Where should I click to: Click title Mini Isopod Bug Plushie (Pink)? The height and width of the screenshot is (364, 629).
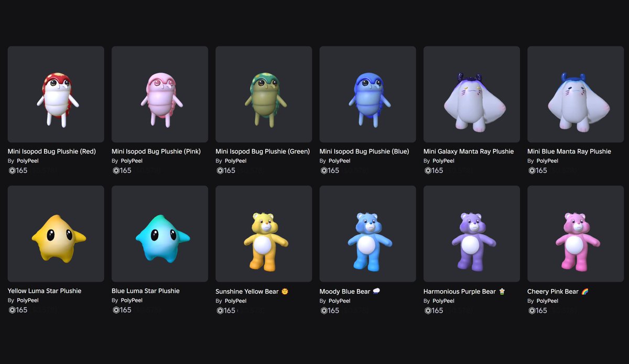[x=156, y=151]
